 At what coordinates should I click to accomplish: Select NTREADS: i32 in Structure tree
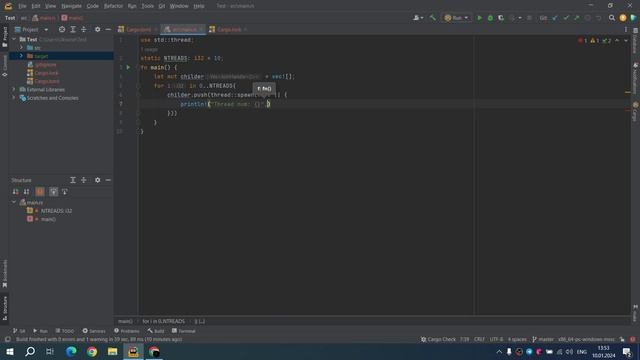click(56, 211)
